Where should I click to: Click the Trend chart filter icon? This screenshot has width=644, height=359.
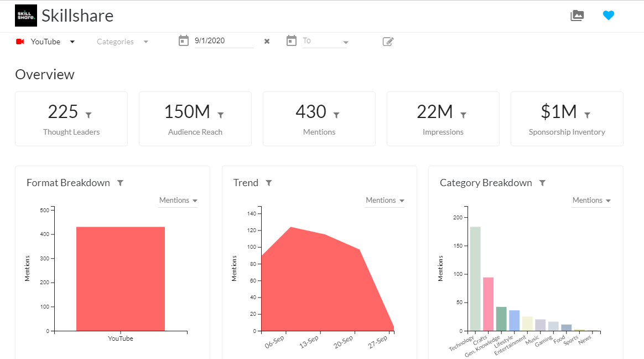point(268,183)
